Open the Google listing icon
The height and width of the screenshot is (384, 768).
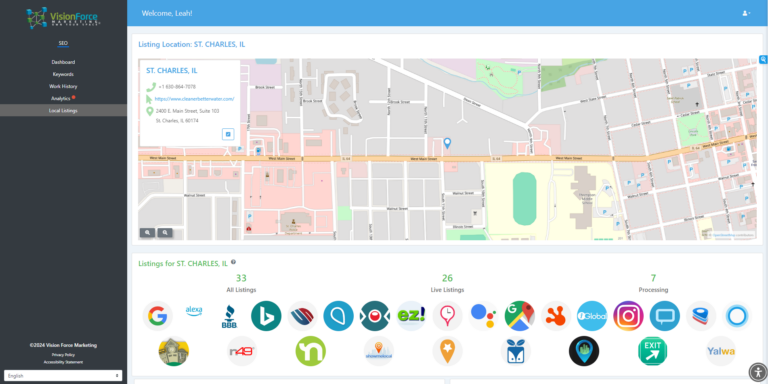coord(158,316)
